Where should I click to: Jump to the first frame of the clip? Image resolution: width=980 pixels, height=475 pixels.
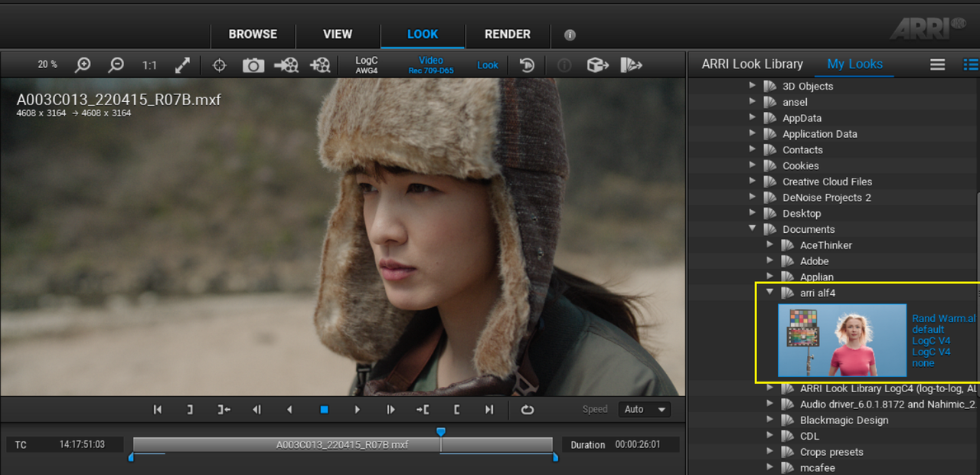(158, 410)
